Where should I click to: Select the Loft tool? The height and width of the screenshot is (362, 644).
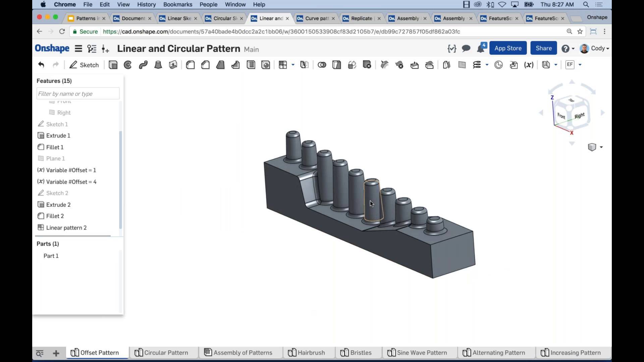click(x=158, y=65)
